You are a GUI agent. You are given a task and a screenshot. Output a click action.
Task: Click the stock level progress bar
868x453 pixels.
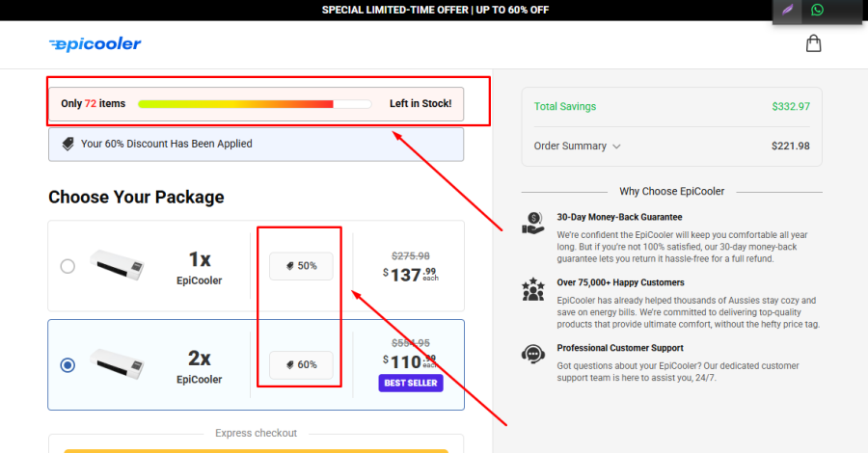coord(255,103)
